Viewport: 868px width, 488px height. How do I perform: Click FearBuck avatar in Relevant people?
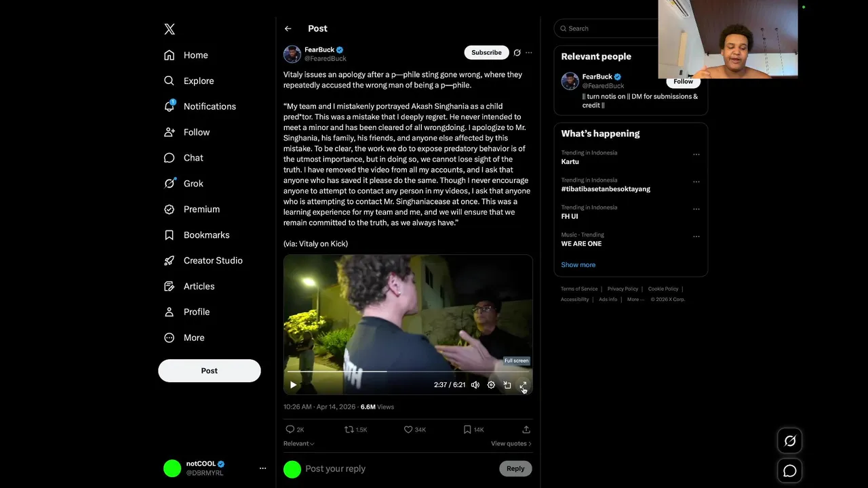tap(570, 81)
